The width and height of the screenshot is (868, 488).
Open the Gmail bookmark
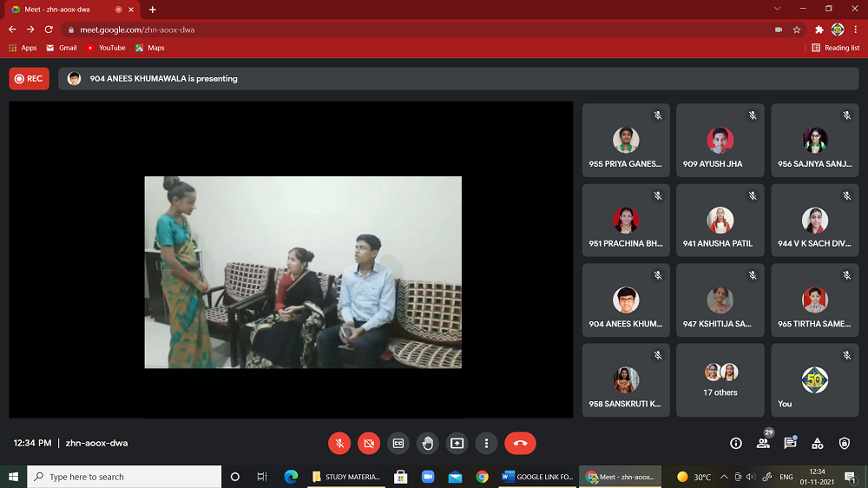62,48
